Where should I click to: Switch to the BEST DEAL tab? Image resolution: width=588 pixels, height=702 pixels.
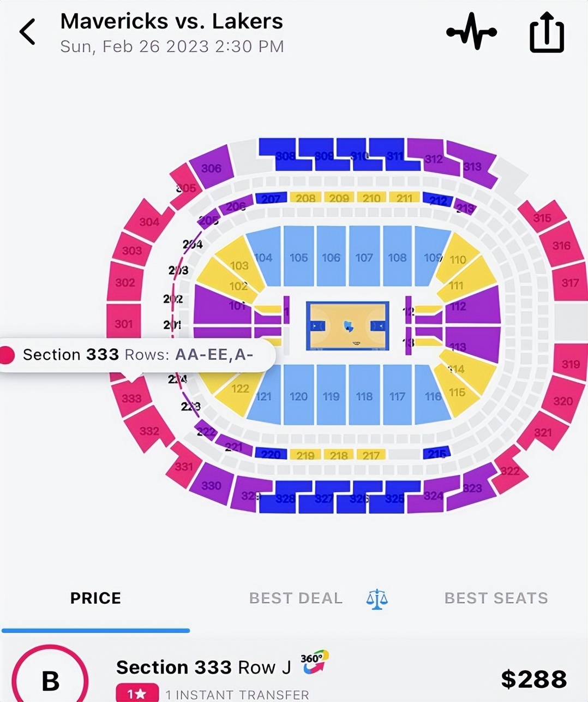point(296,598)
